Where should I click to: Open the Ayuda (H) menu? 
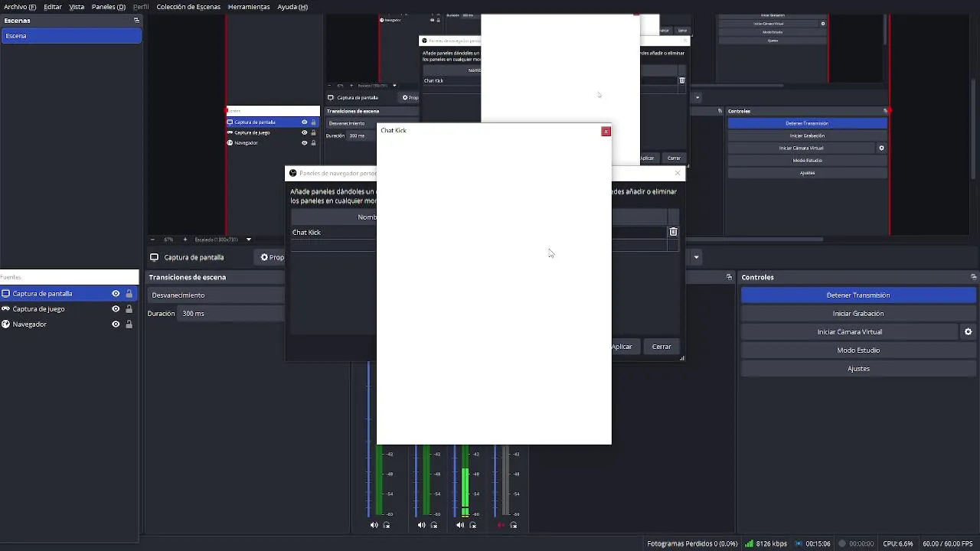[292, 7]
